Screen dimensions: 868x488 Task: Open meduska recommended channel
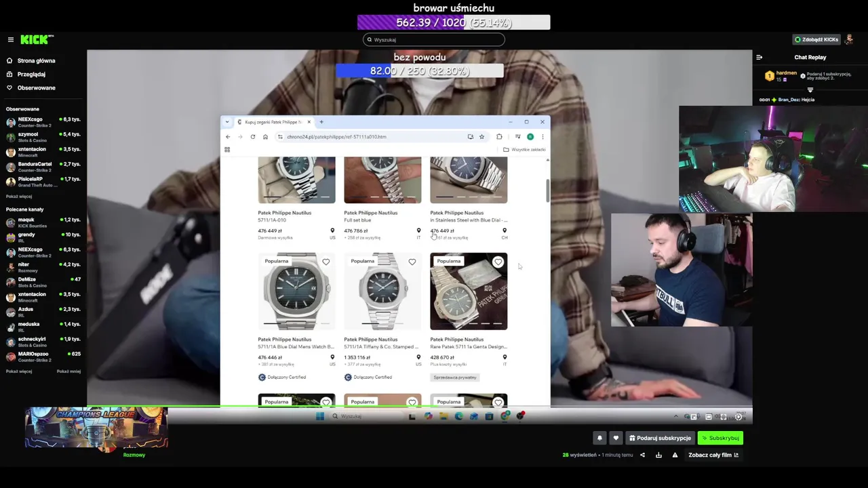click(43, 326)
